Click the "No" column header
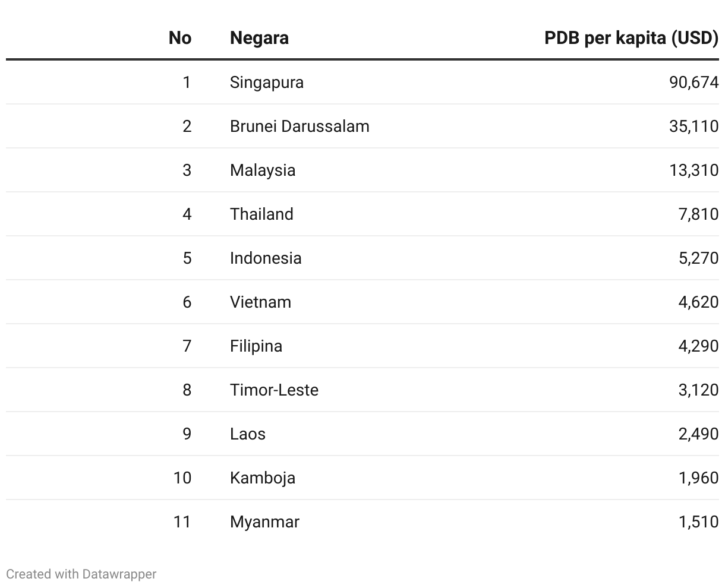The width and height of the screenshot is (725, 588). point(180,38)
